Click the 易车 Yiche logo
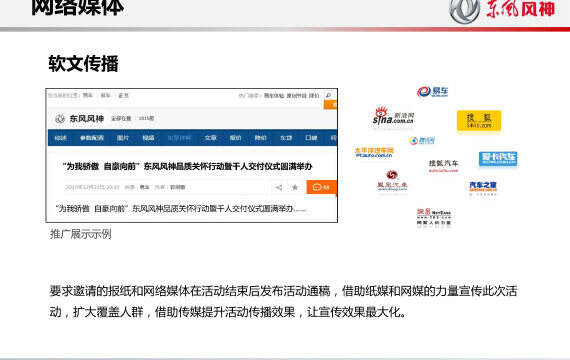The image size is (570, 360). coord(433,92)
